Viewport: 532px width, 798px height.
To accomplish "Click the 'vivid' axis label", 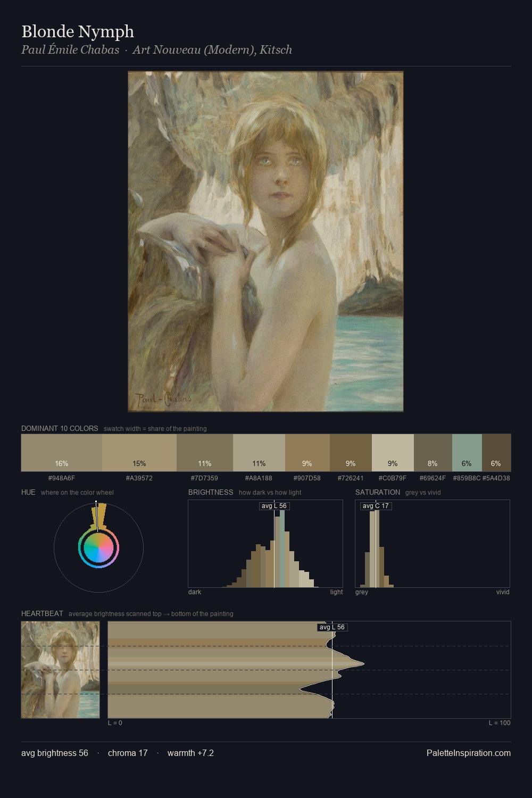I will (x=503, y=592).
